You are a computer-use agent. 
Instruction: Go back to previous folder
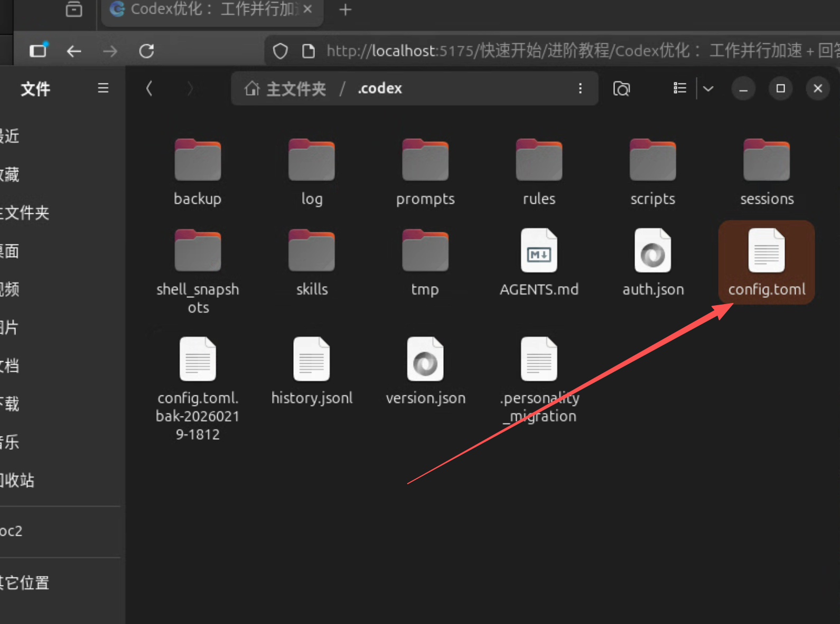(x=150, y=89)
